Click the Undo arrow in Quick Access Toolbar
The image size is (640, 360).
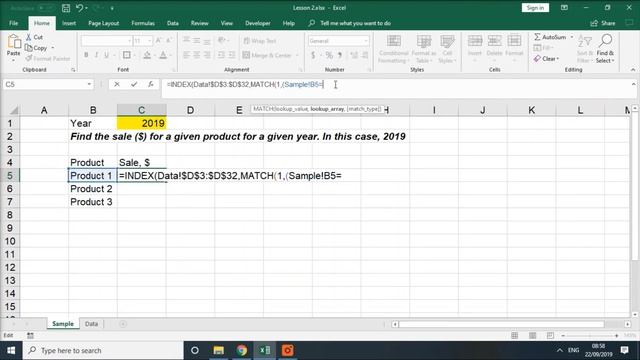coord(80,8)
